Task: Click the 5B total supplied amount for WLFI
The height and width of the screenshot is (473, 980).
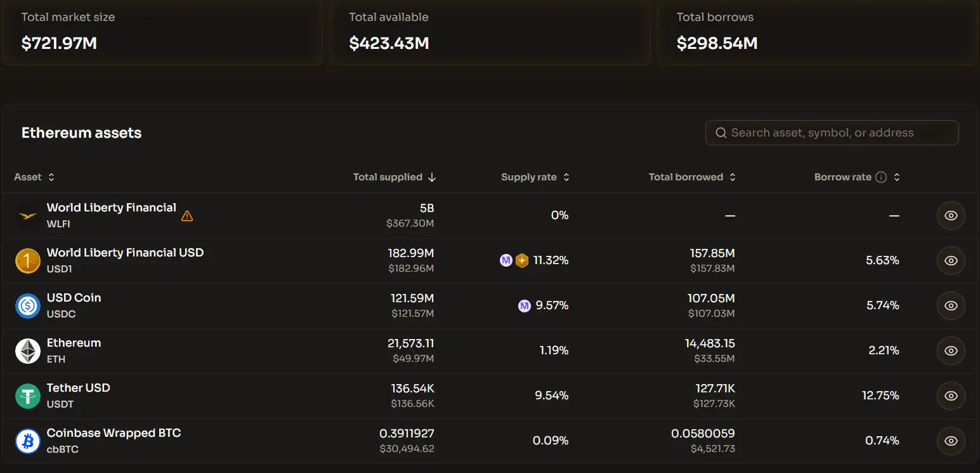Action: click(427, 208)
